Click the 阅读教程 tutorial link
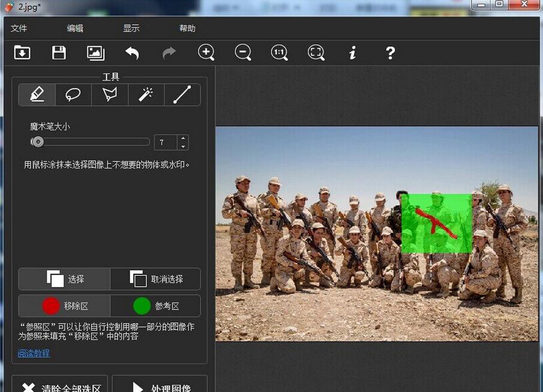Viewport: 543px width, 392px height. coord(34,354)
